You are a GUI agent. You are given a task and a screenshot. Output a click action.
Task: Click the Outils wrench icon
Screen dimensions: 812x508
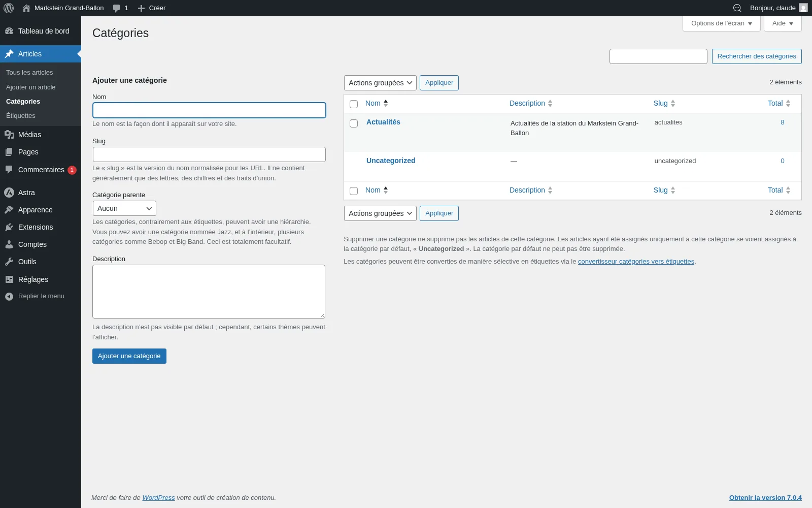click(x=9, y=262)
